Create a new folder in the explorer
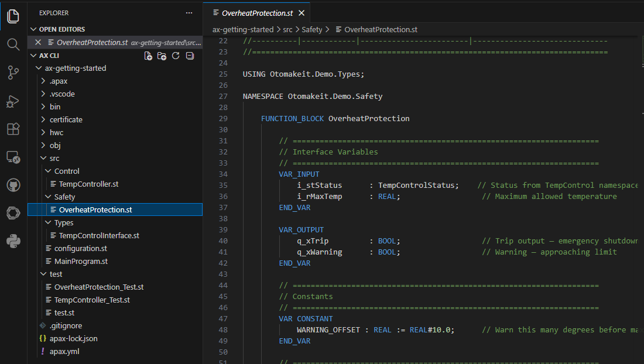The image size is (644, 364). click(162, 55)
